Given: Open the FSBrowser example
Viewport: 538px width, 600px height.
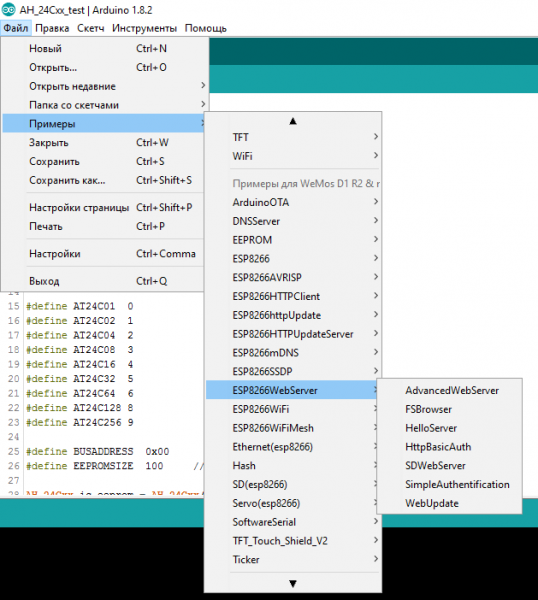Looking at the screenshot, I should click(450, 409).
